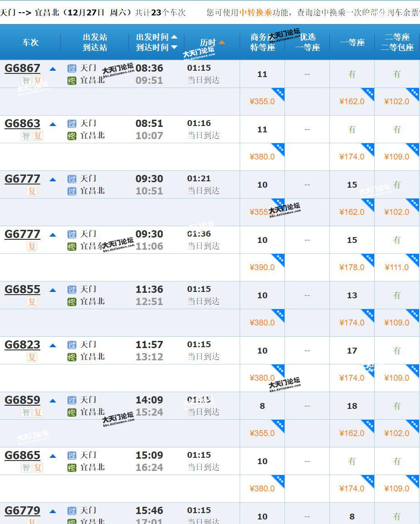Click the 复 icon under train G6865

coord(38,468)
